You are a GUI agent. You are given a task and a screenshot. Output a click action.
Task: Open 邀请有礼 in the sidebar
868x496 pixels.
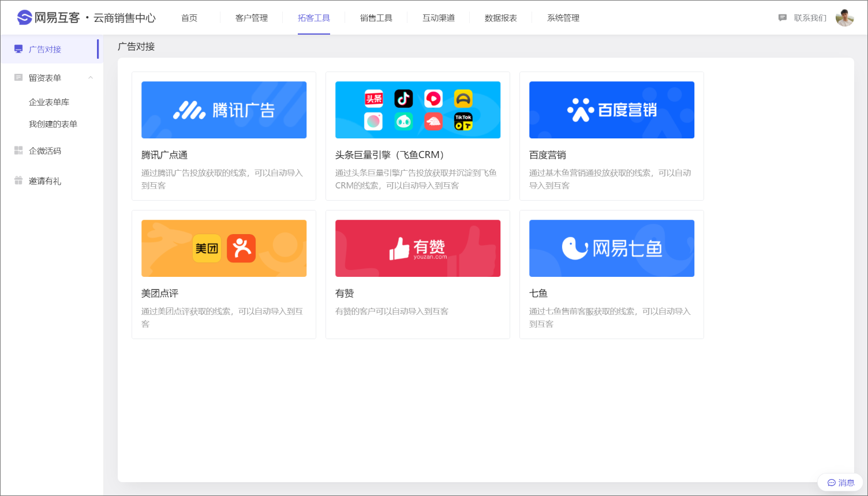(x=45, y=181)
